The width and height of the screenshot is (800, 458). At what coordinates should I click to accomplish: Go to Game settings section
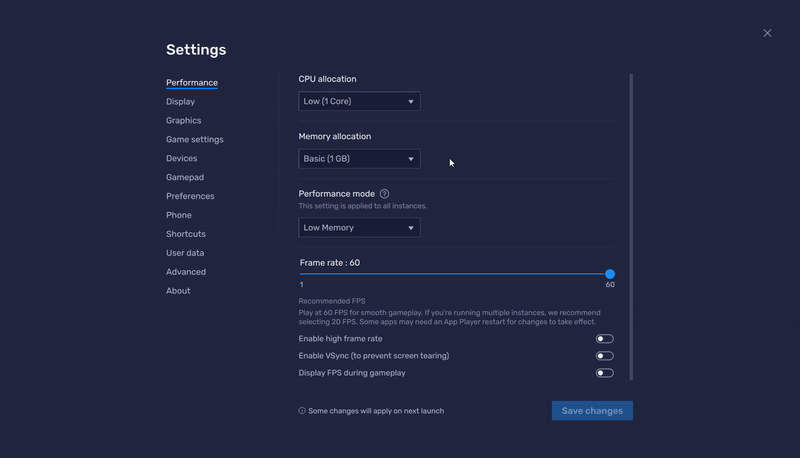194,139
